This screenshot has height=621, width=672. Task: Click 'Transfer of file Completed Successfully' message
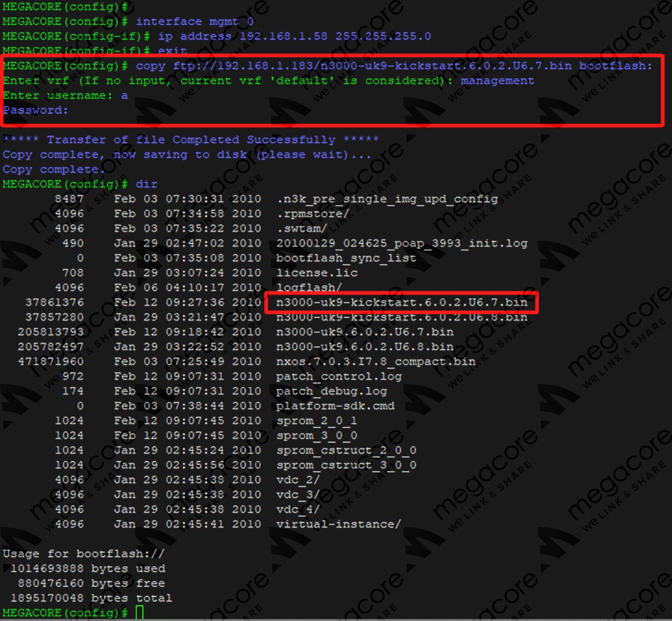pos(191,140)
